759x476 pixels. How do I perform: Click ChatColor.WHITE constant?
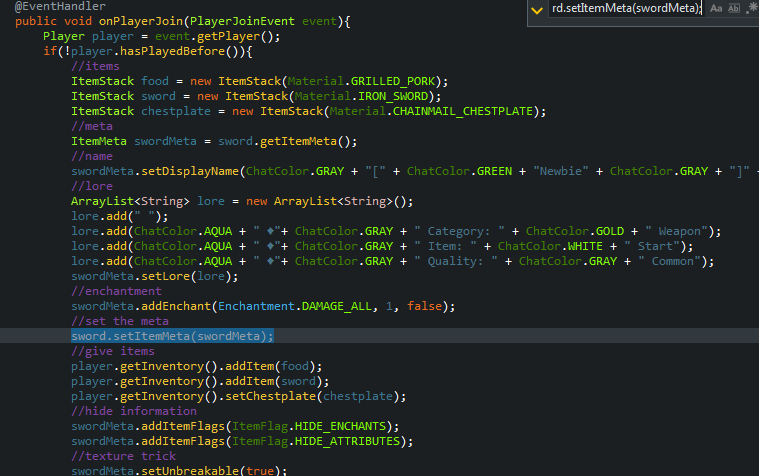pyautogui.click(x=550, y=246)
